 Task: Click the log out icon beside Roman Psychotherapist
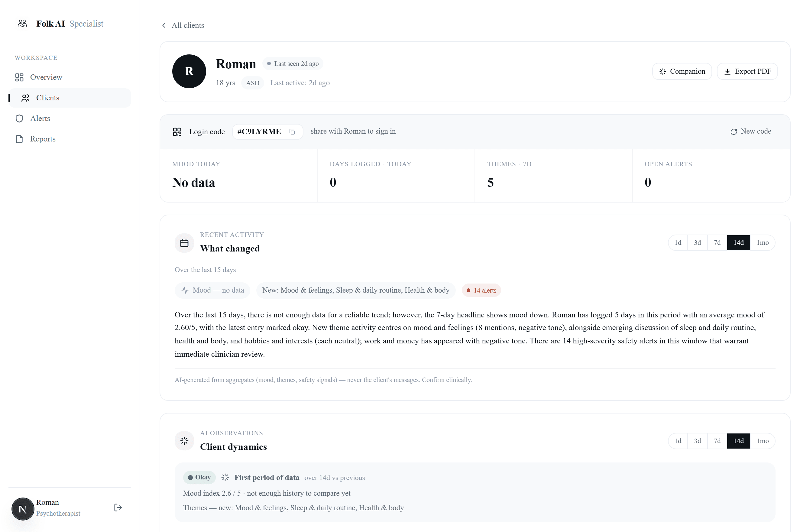point(118,508)
